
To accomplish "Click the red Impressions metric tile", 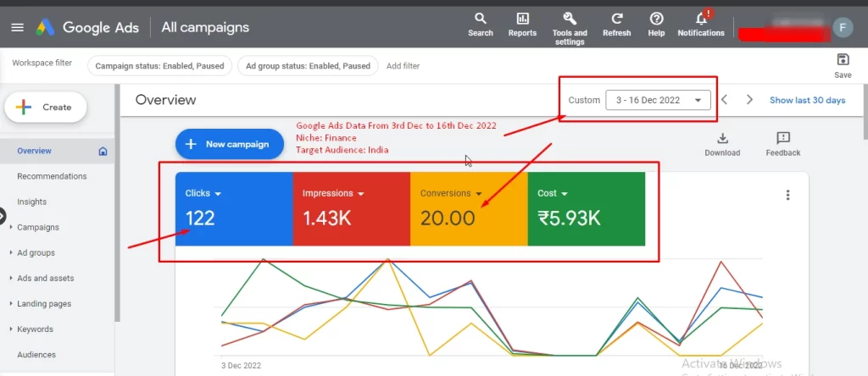I will click(352, 208).
